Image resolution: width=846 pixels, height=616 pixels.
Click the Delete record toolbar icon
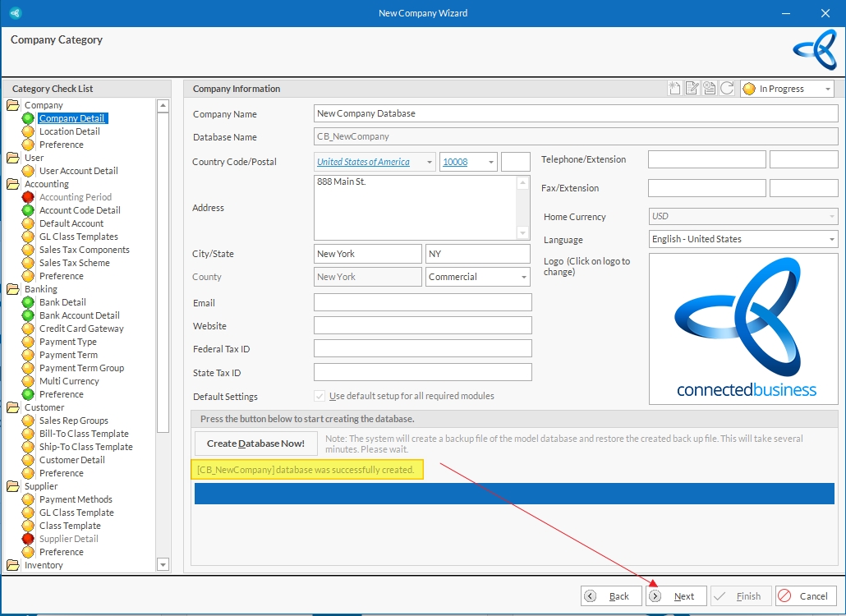(709, 89)
